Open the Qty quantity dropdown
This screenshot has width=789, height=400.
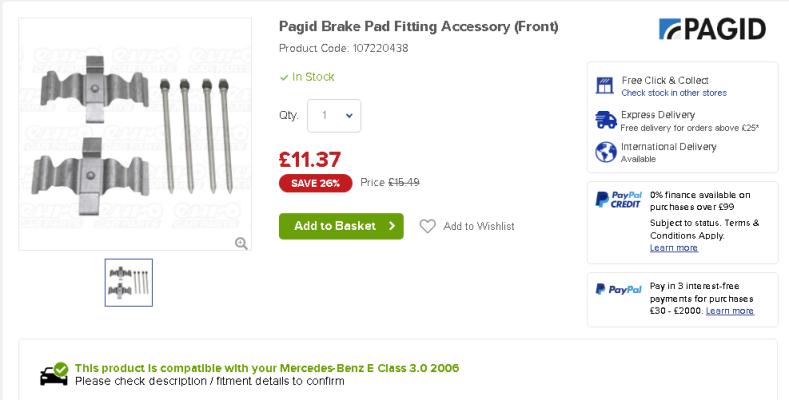click(x=334, y=116)
